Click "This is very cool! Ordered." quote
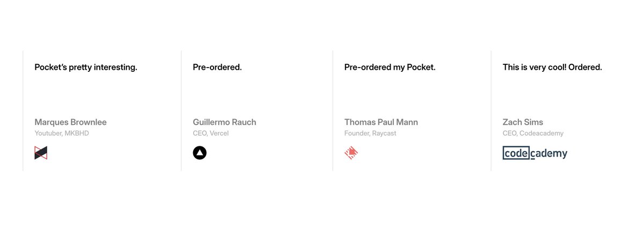Image resolution: width=644 pixels, height=237 pixels. pos(552,68)
